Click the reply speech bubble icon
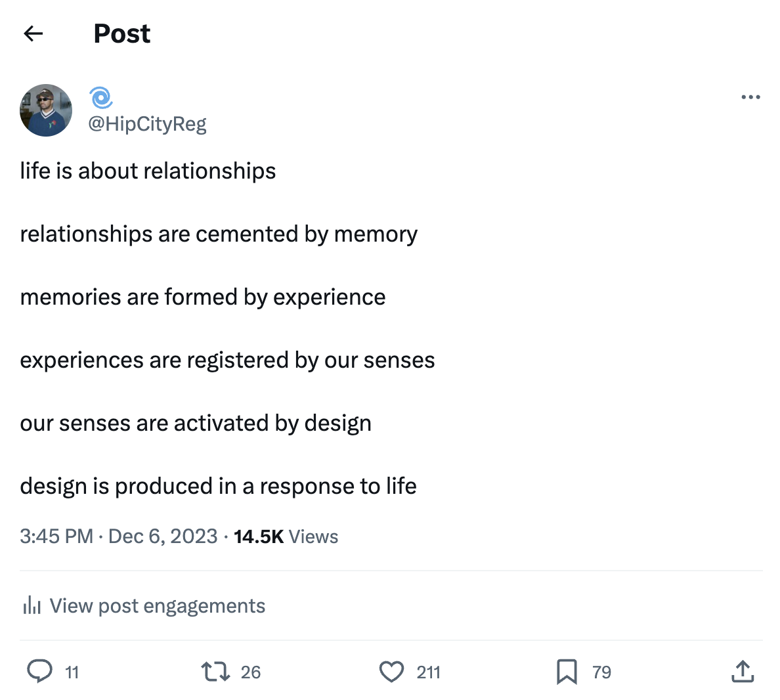780x700 pixels. pyautogui.click(x=39, y=671)
